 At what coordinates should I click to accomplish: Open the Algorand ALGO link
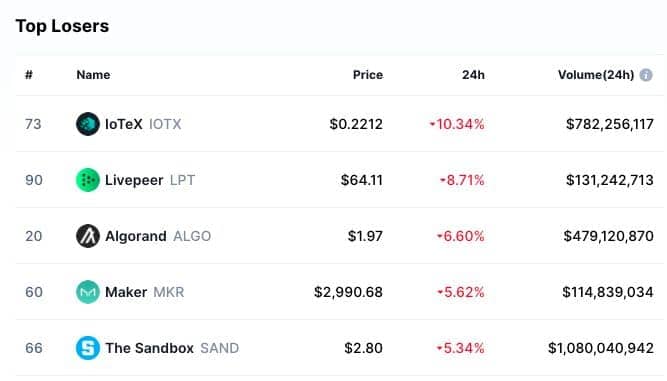(158, 236)
